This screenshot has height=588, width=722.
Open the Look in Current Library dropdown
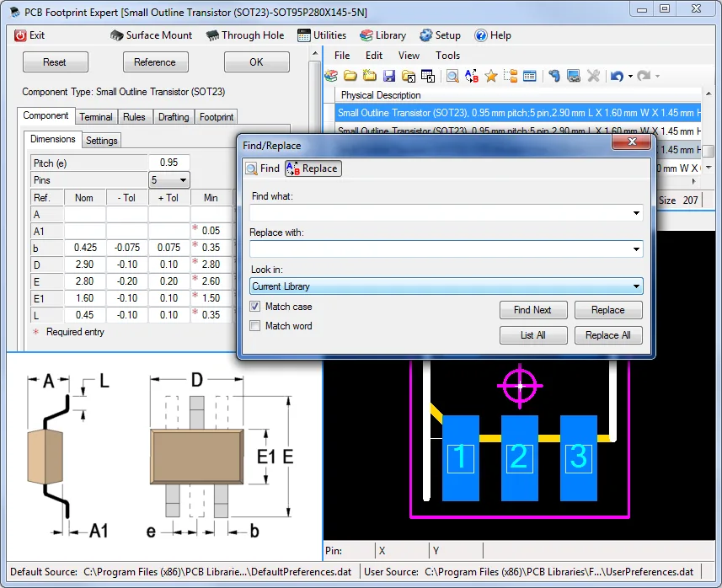(x=447, y=286)
